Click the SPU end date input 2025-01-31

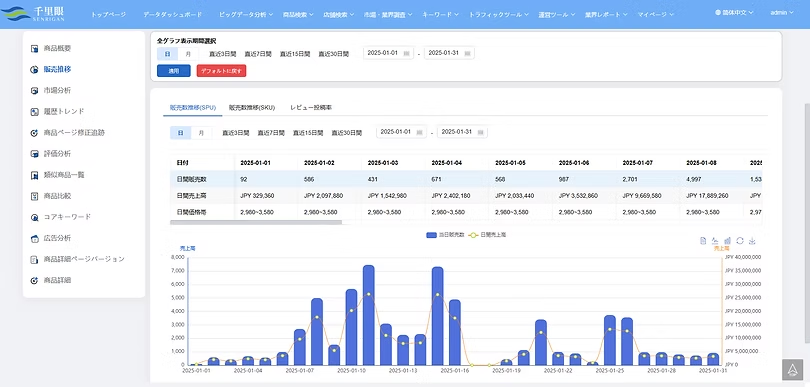coord(462,132)
